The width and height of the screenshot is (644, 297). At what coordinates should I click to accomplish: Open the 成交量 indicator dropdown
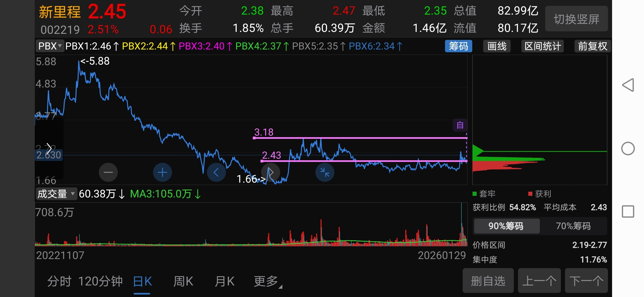tap(56, 194)
